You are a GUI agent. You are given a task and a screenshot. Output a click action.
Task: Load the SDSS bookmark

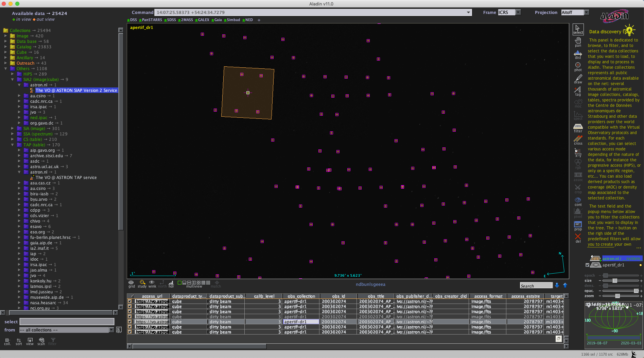coord(170,20)
